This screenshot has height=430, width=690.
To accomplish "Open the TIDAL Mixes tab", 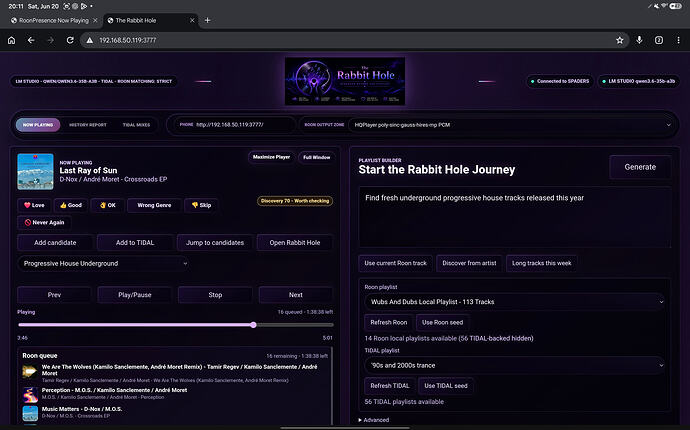I will [x=136, y=125].
